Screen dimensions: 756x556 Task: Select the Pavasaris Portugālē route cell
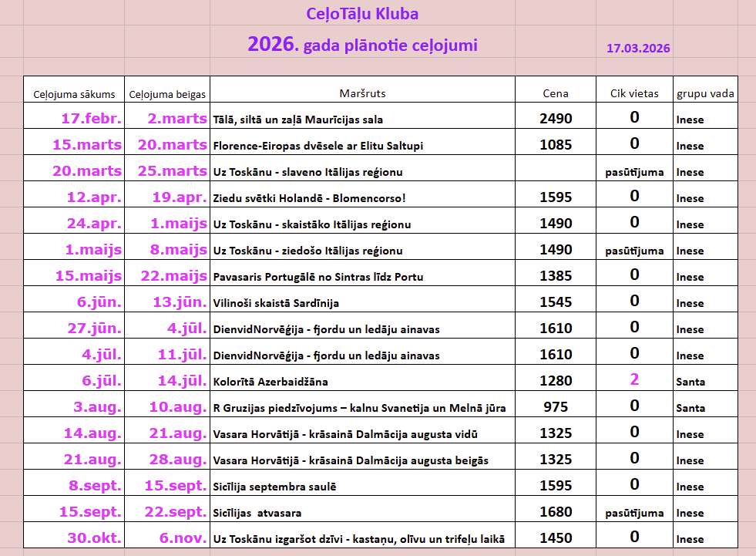[x=318, y=277]
